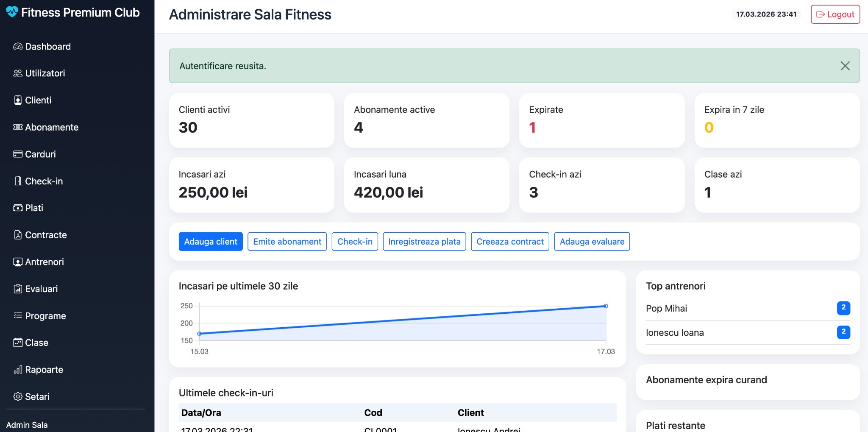Click the Setari gear icon

(x=18, y=396)
